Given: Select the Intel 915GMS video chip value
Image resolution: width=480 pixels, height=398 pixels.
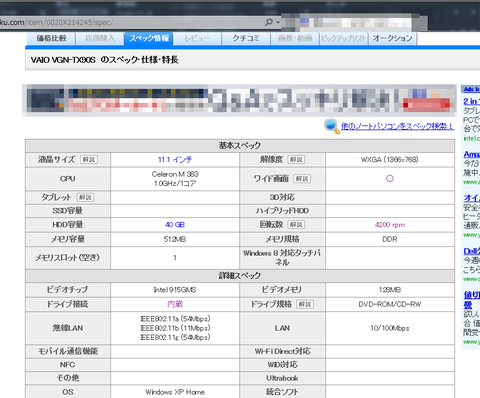Looking at the screenshot, I should [x=175, y=290].
